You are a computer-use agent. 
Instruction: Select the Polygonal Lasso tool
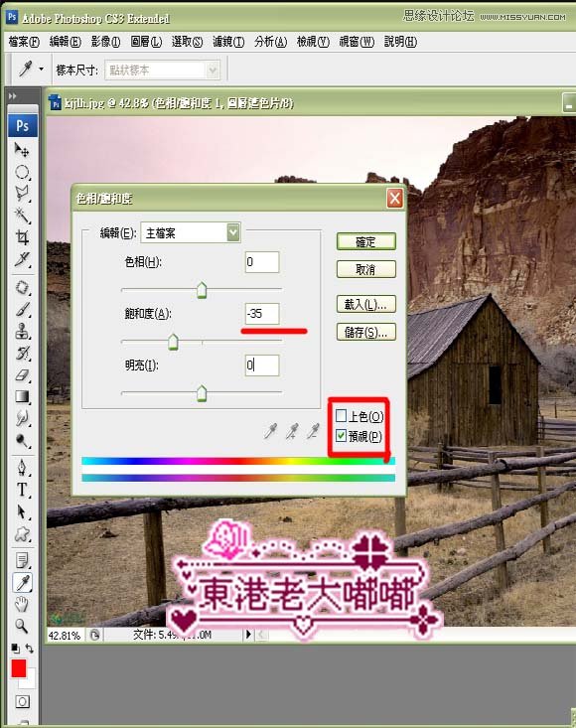pyautogui.click(x=21, y=193)
